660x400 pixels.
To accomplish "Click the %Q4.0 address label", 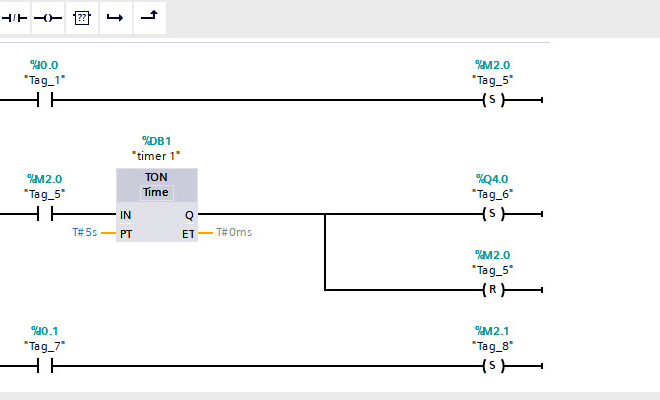I will (492, 179).
